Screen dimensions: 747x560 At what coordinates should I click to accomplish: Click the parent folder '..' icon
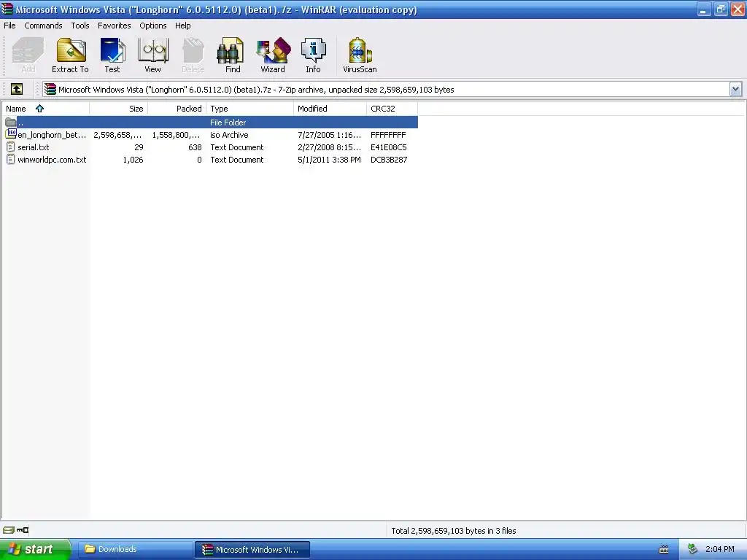click(x=11, y=122)
